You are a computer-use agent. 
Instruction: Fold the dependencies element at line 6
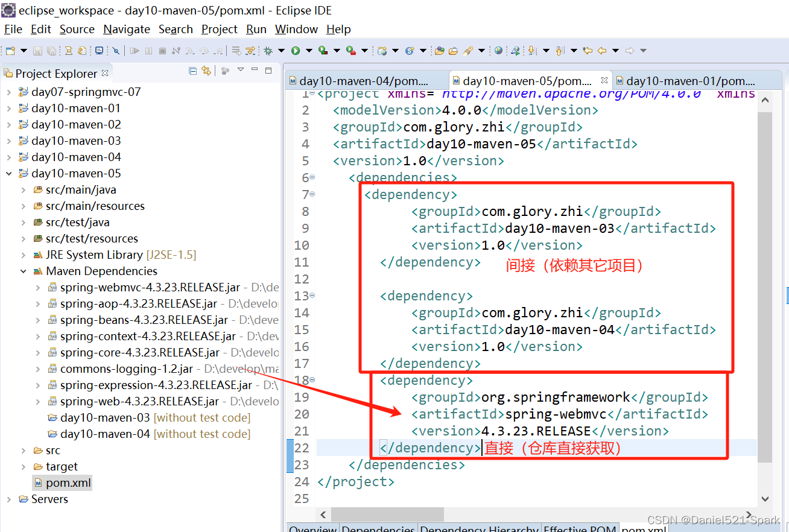point(312,177)
